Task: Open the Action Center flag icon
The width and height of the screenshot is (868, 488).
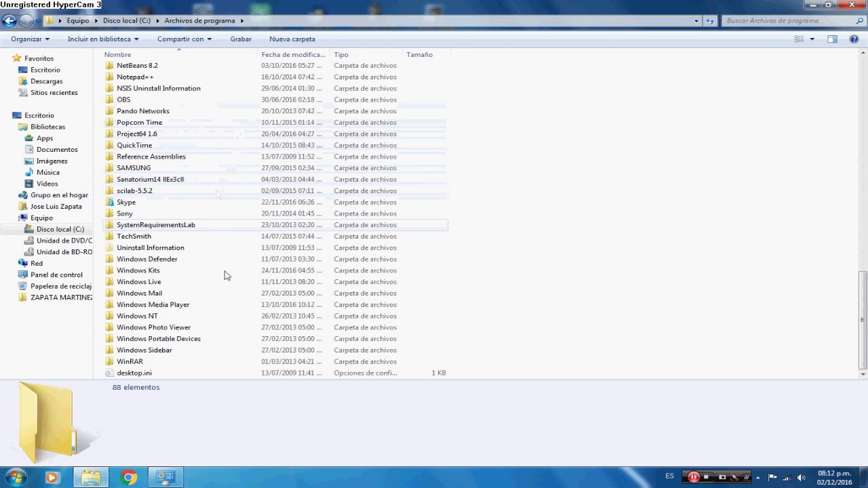Action: 772,477
